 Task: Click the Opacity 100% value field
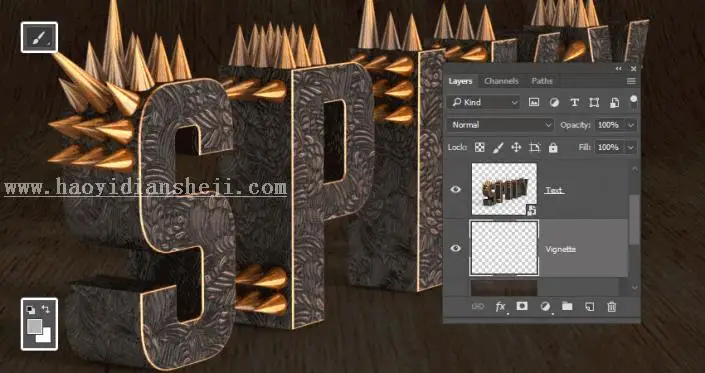tap(610, 125)
